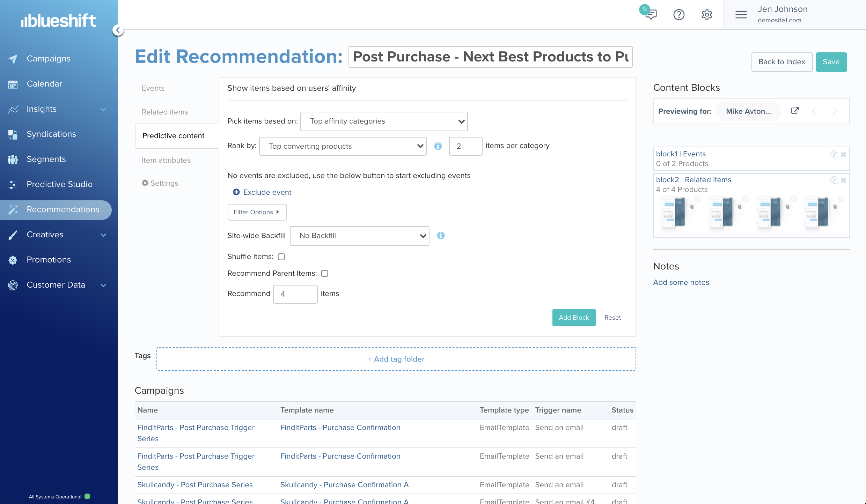
Task: Check the Recommend Parent Items box
Action: coord(324,273)
